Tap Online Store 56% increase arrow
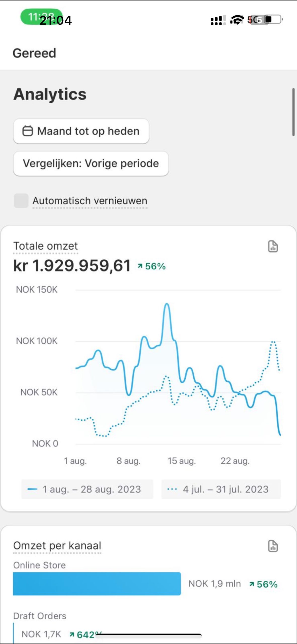Viewport: 297px width, 644px height. 252,584
